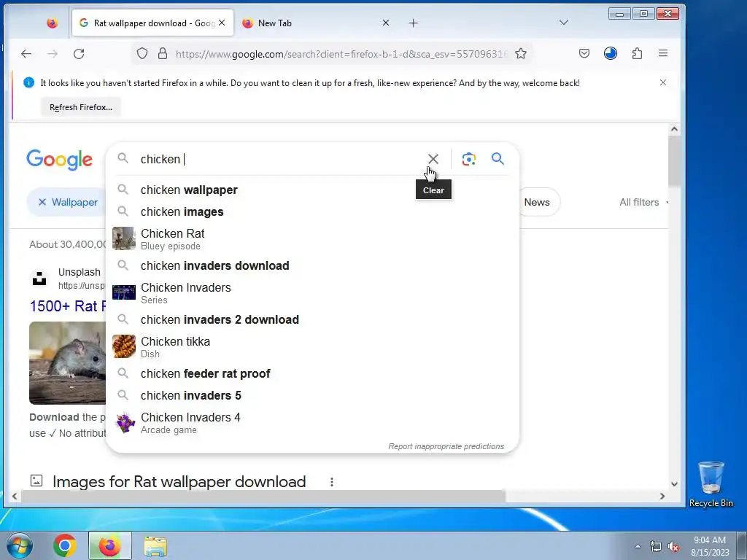Click the horizontal scrollbar left arrow
747x560 pixels.
(15, 496)
